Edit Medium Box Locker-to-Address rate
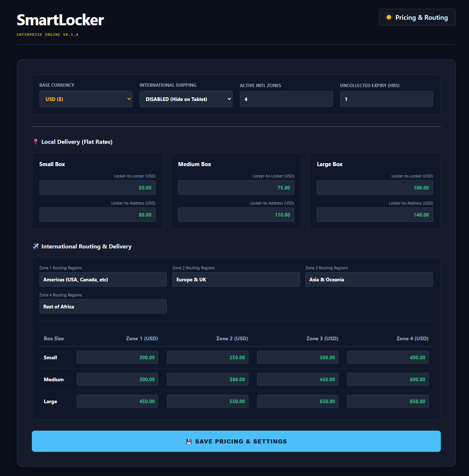 236,215
